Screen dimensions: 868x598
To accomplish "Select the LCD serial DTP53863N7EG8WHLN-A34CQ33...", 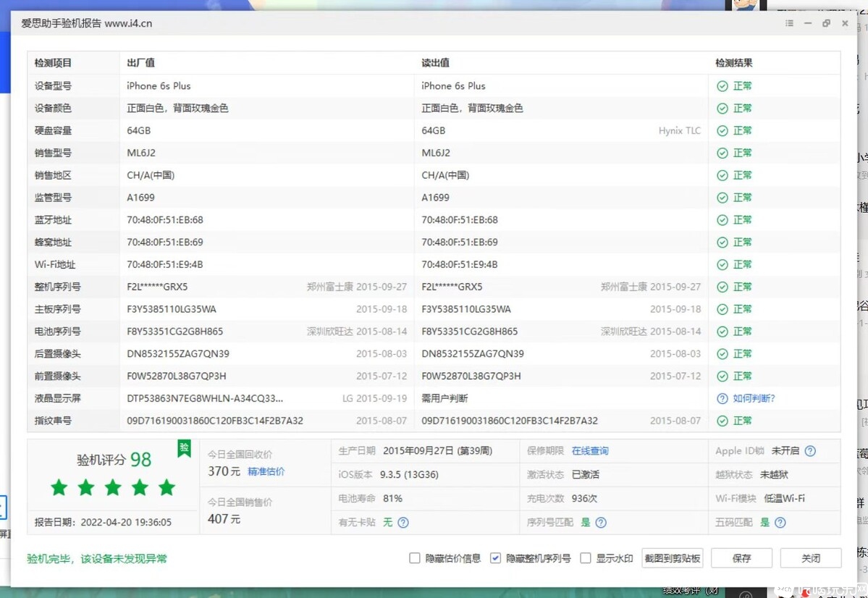I will pyautogui.click(x=205, y=399).
